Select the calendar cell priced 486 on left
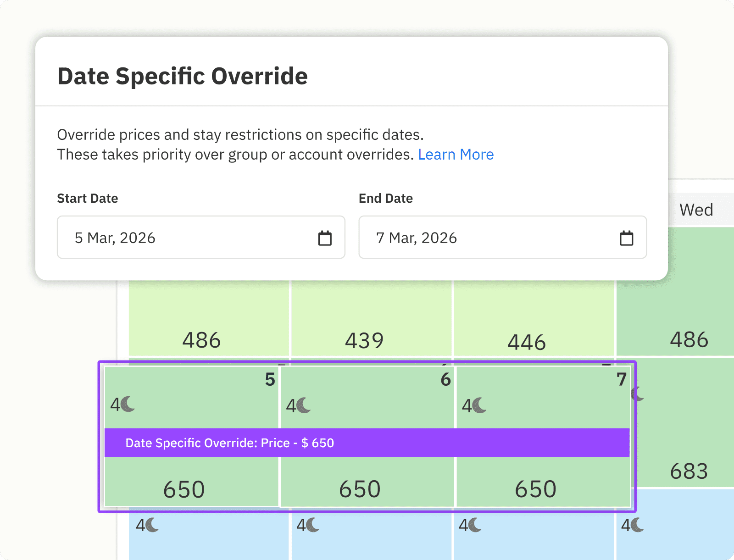Screen dimensions: 734x560 click(202, 321)
